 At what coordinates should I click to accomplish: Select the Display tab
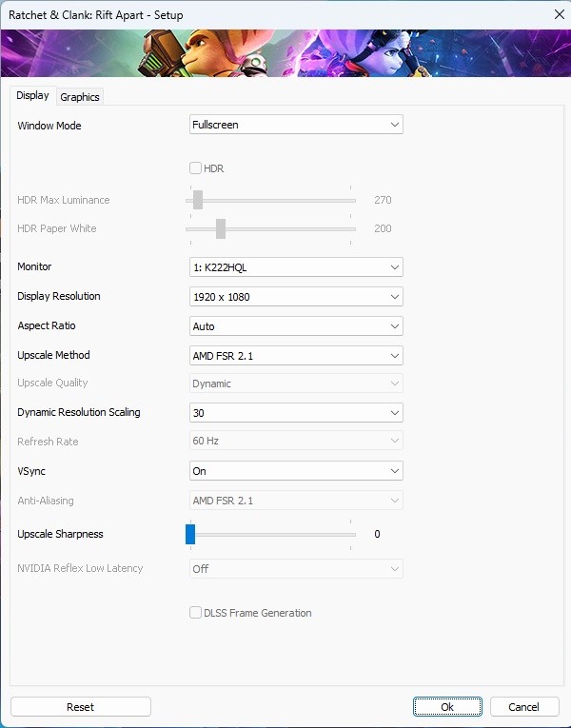click(32, 95)
